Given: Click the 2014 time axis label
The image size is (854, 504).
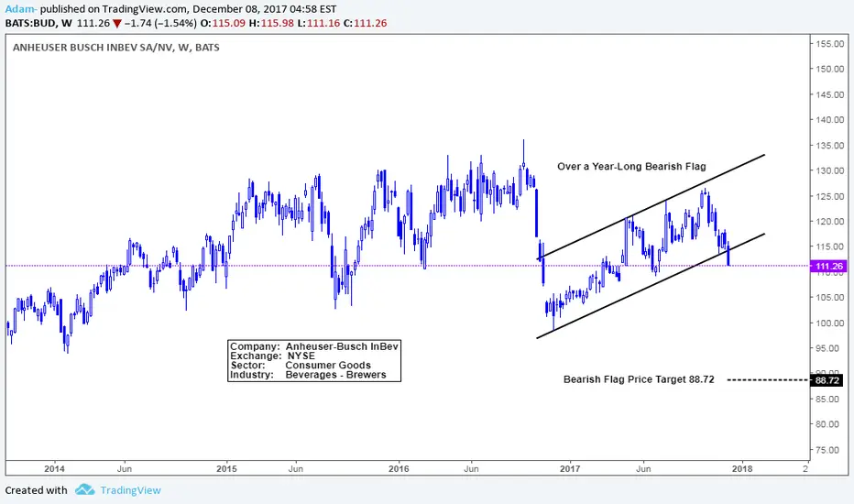Looking at the screenshot, I should pos(54,468).
